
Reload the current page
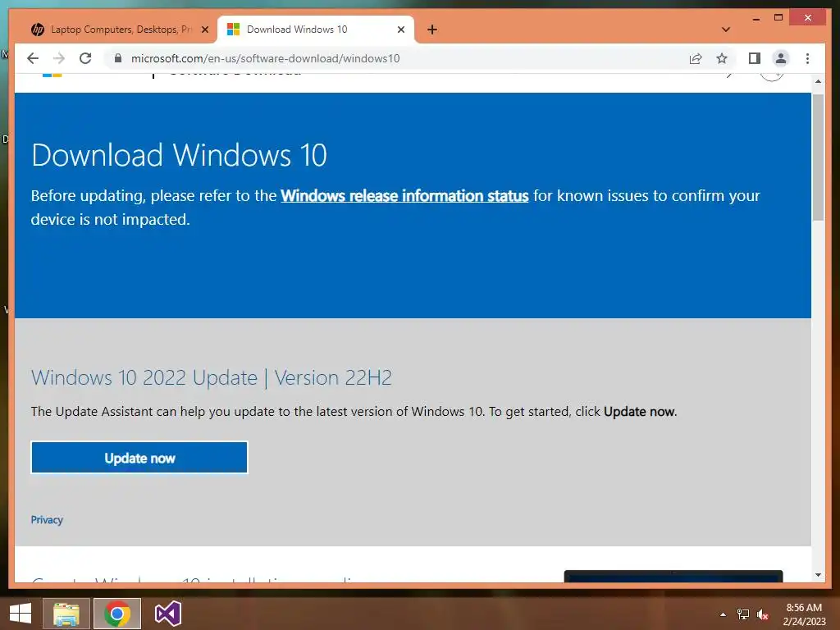85,58
